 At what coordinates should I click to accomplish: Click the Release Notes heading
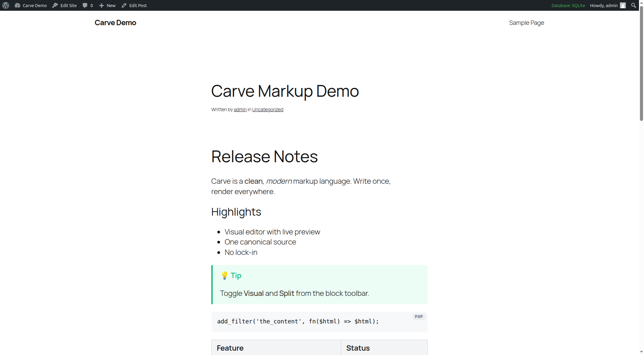[x=265, y=157]
